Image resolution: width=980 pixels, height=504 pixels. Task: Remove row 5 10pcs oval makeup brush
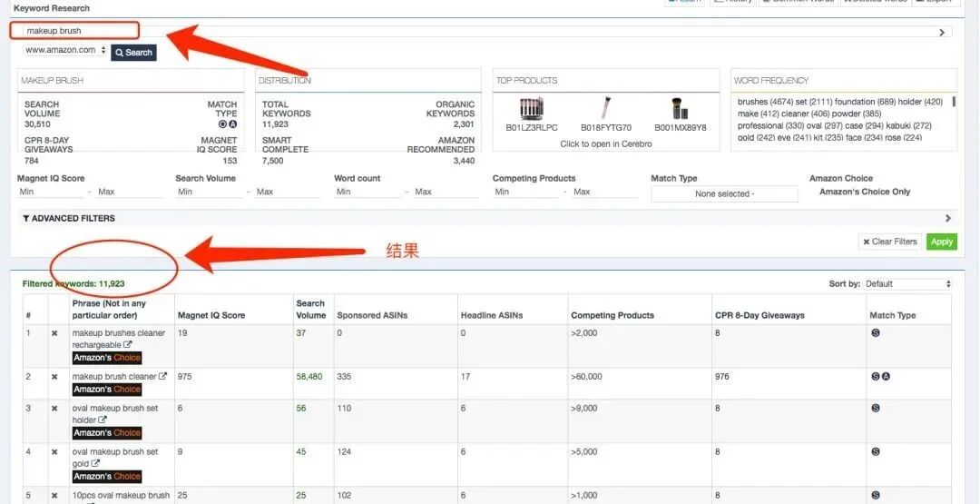54,496
